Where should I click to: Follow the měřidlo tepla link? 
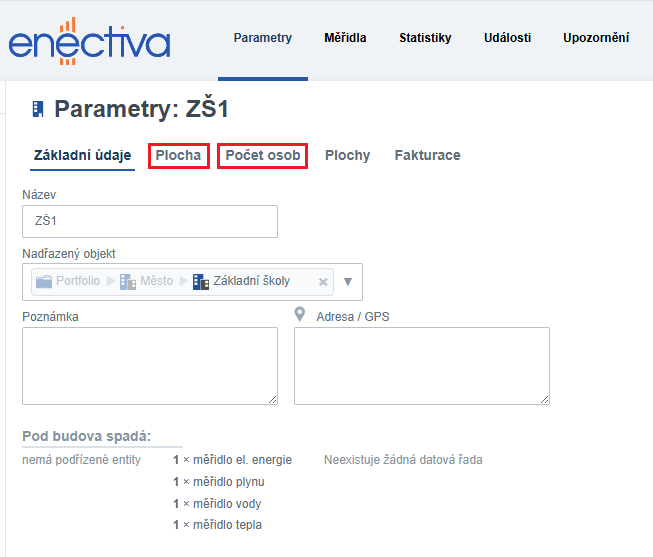227,525
